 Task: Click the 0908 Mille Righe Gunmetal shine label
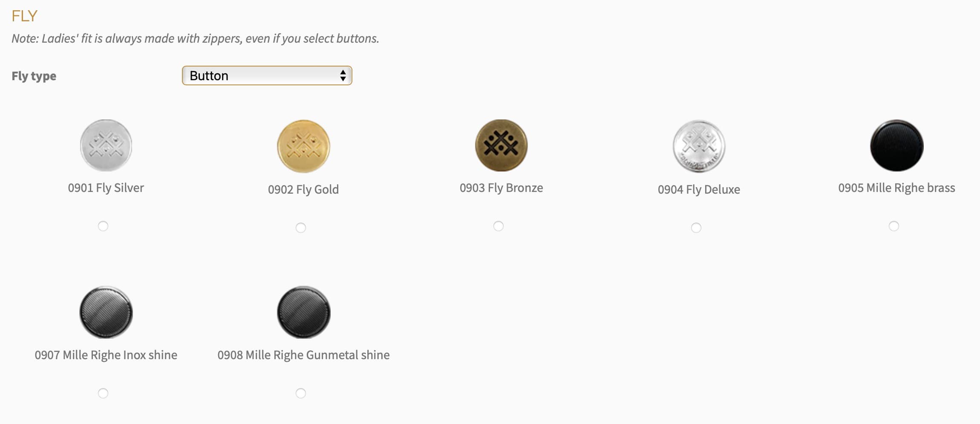pyautogui.click(x=303, y=355)
